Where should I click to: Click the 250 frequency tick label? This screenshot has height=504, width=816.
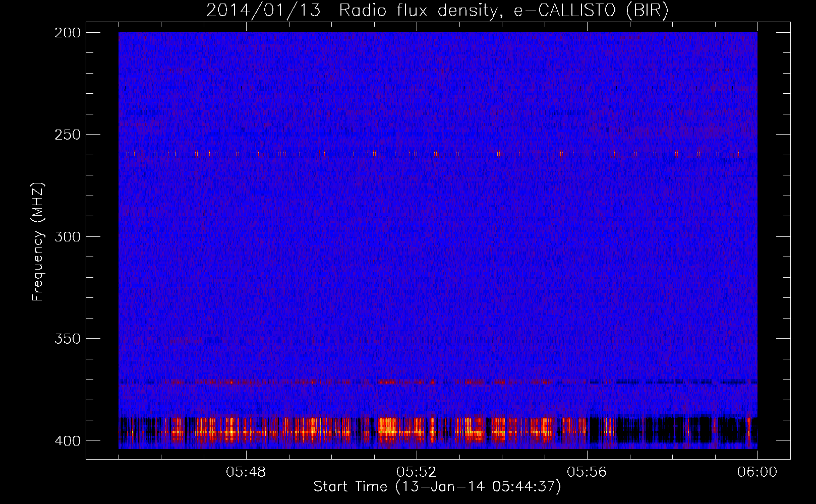67,135
